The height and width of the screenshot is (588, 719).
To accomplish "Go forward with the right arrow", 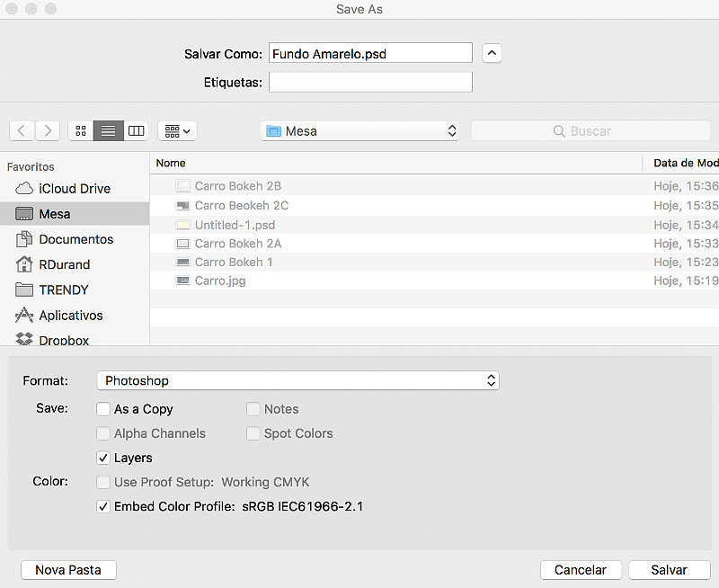I will pos(48,131).
